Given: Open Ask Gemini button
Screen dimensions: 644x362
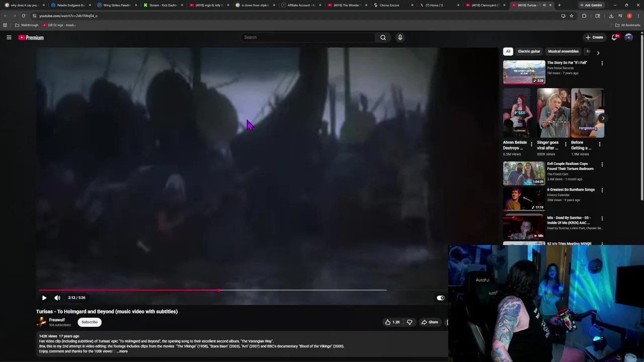Looking at the screenshot, I should click(x=591, y=5).
